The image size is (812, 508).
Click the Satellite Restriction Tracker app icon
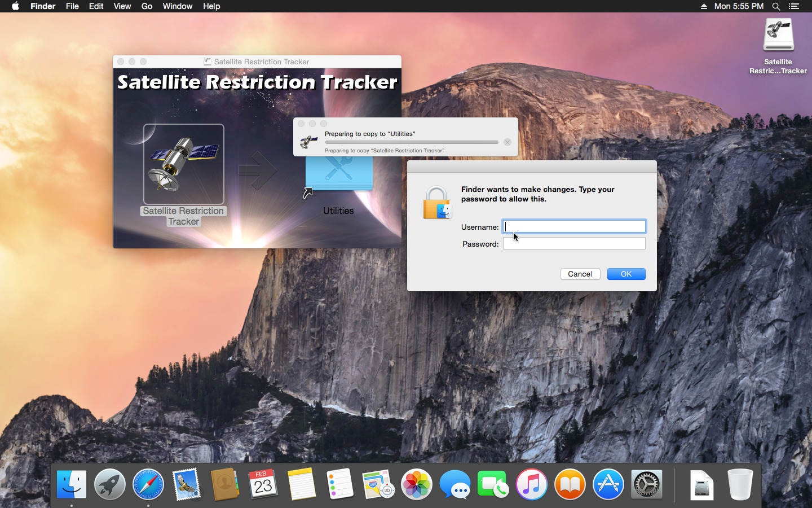[183, 164]
